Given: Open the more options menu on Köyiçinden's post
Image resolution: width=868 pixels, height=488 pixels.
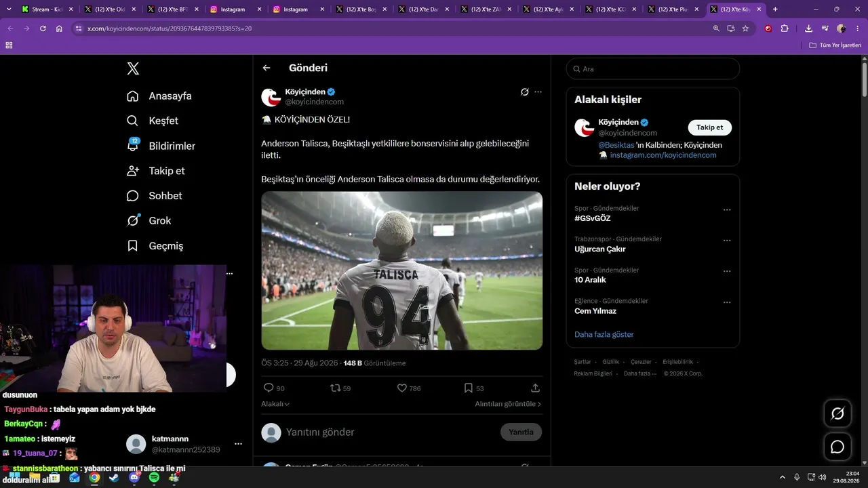Looking at the screenshot, I should tap(538, 91).
